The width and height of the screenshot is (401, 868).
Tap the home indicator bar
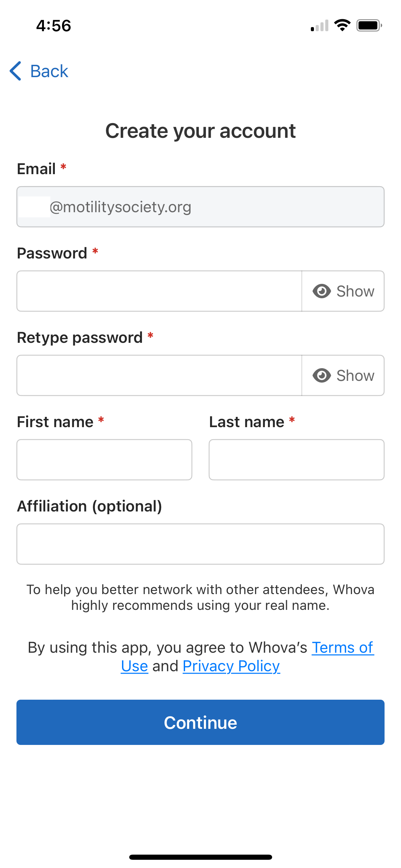pyautogui.click(x=200, y=857)
